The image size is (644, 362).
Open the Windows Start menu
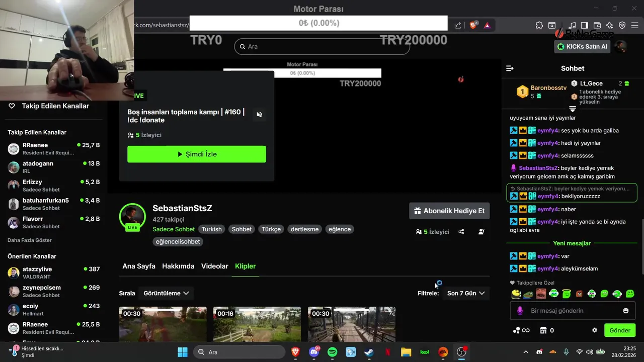[x=182, y=352]
